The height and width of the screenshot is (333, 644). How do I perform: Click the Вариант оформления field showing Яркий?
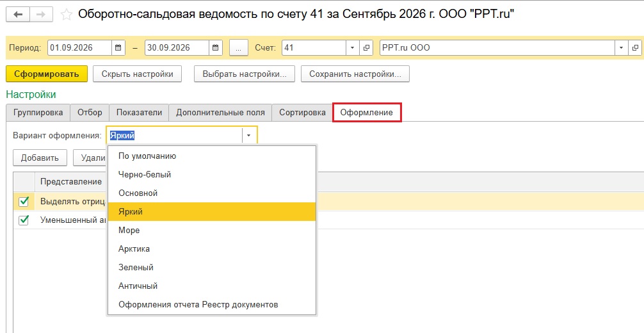point(175,135)
